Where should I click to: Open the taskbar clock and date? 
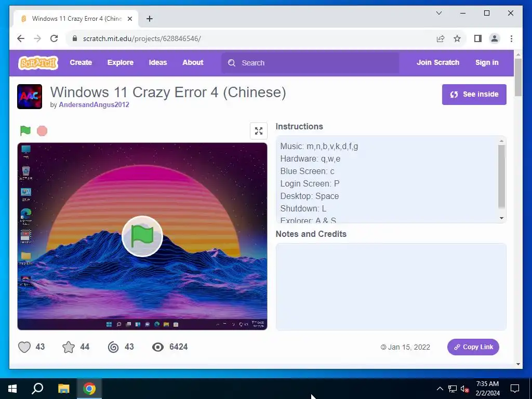pos(487,389)
